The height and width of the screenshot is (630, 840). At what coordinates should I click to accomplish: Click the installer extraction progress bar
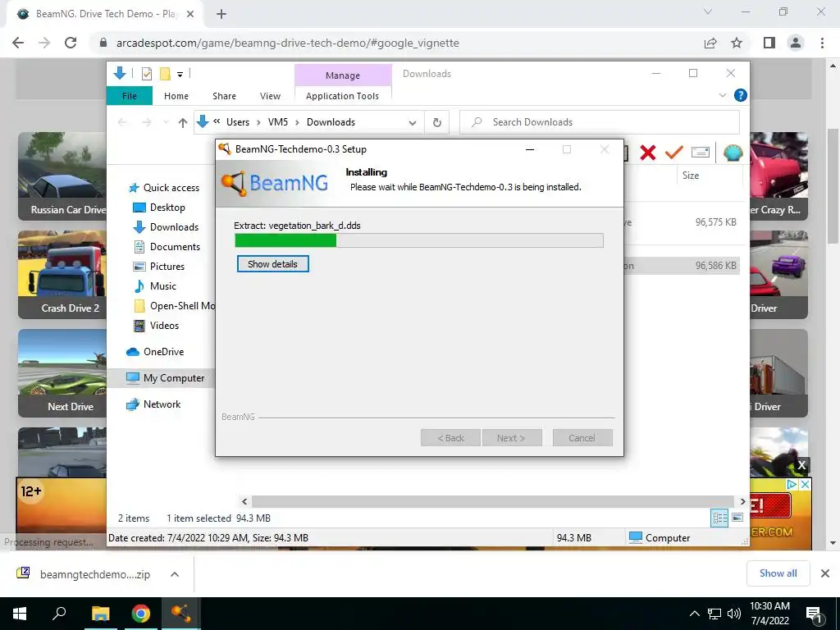click(419, 240)
